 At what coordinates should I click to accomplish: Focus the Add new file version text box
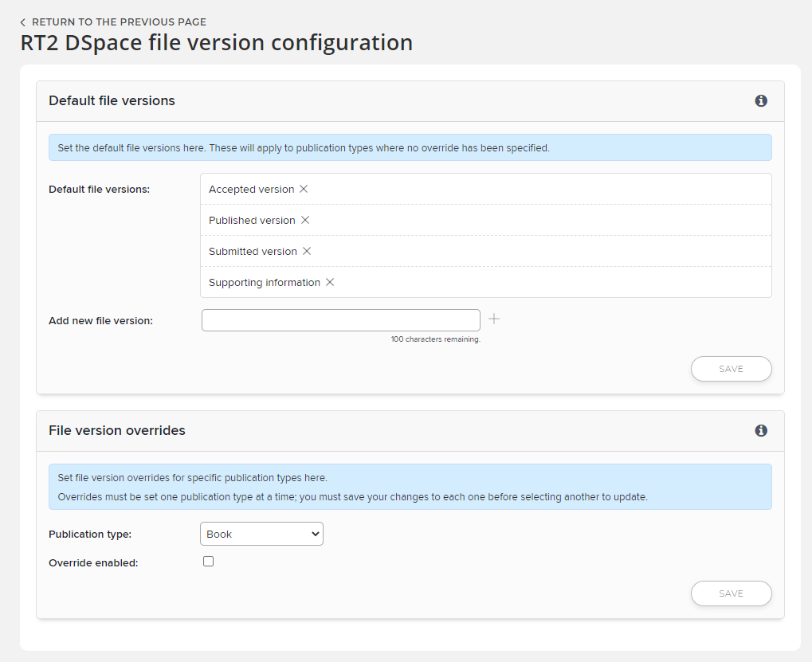[x=340, y=320]
